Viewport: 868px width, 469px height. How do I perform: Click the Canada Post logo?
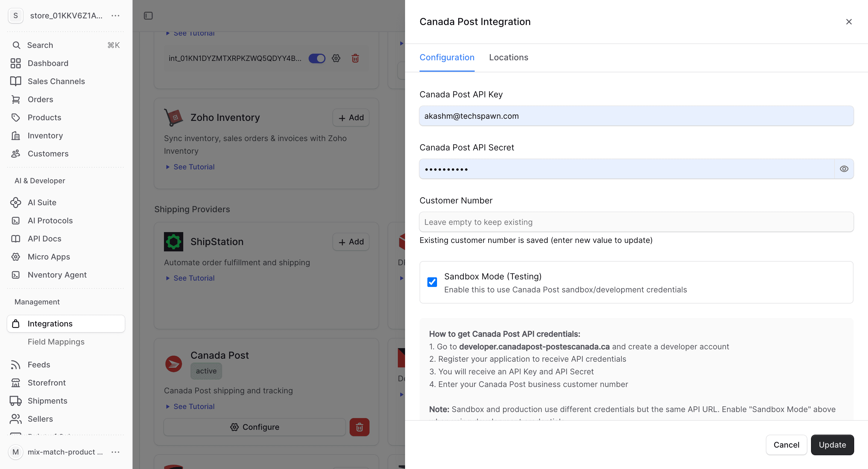click(x=174, y=364)
